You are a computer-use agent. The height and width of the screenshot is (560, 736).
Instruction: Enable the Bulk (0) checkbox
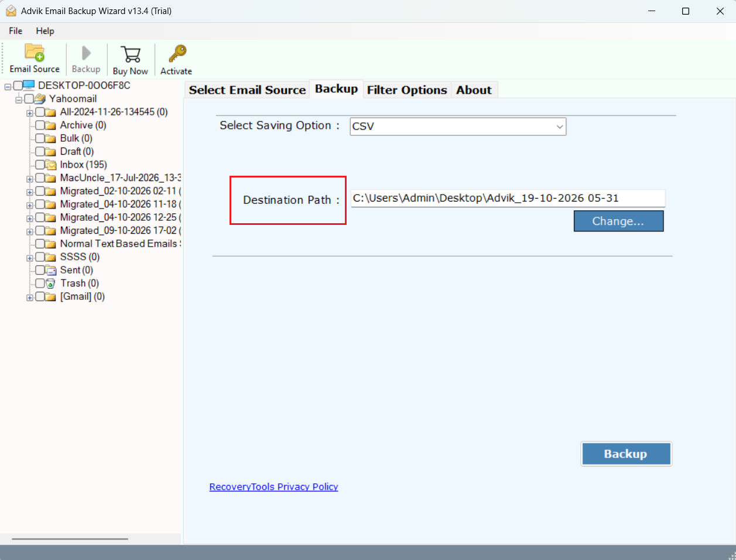click(40, 138)
